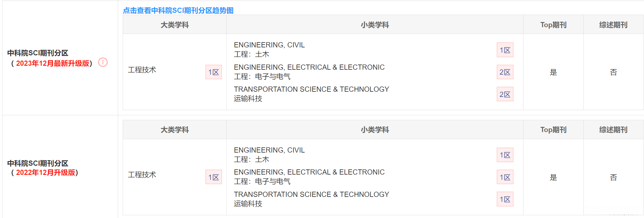Click the TRANSPORTATION SCIENCE & TECHNOLOGY text in the 2023 table
This screenshot has width=644, height=218.
tap(311, 89)
